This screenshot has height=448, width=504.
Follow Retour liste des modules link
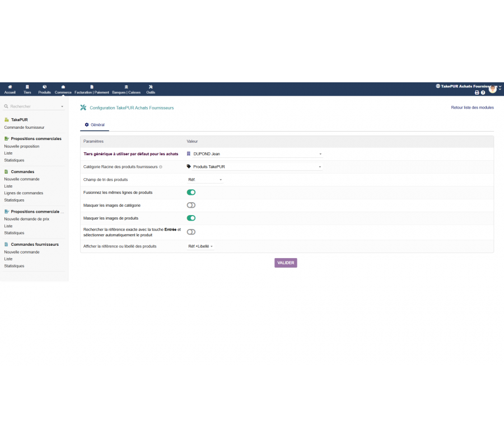pos(472,108)
